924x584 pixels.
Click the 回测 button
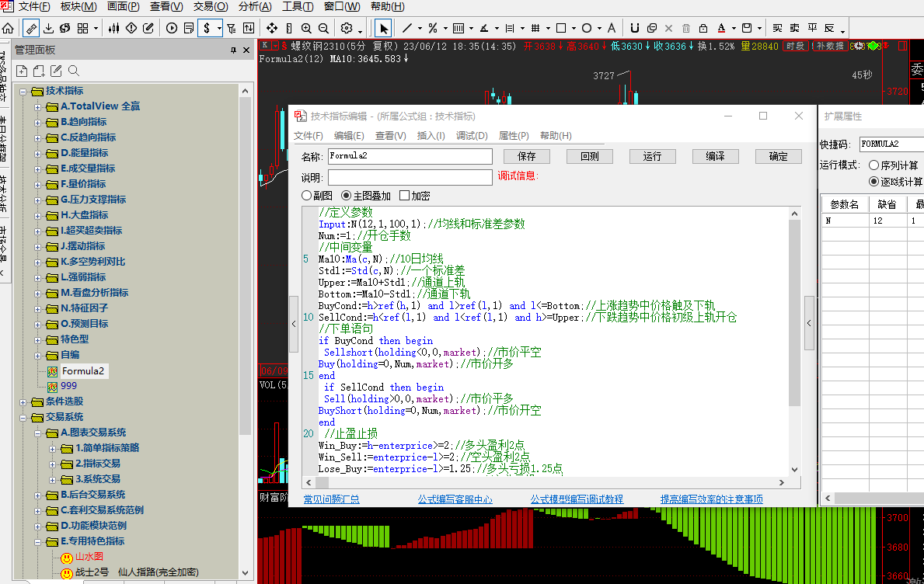point(590,156)
